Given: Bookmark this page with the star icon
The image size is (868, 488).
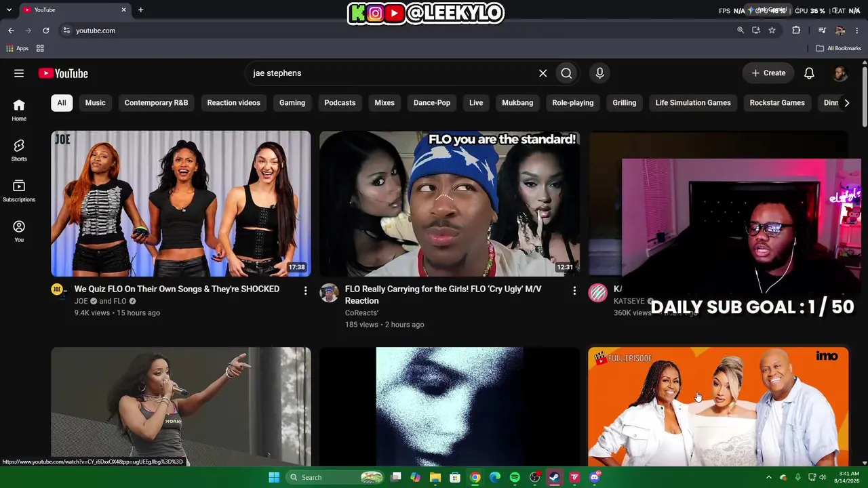Looking at the screenshot, I should pos(772,30).
